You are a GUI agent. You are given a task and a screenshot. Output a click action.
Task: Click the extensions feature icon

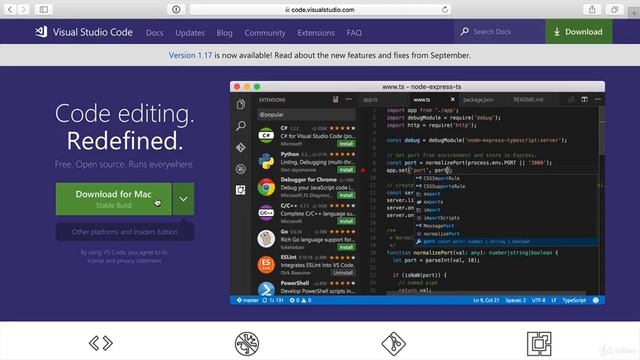[539, 343]
